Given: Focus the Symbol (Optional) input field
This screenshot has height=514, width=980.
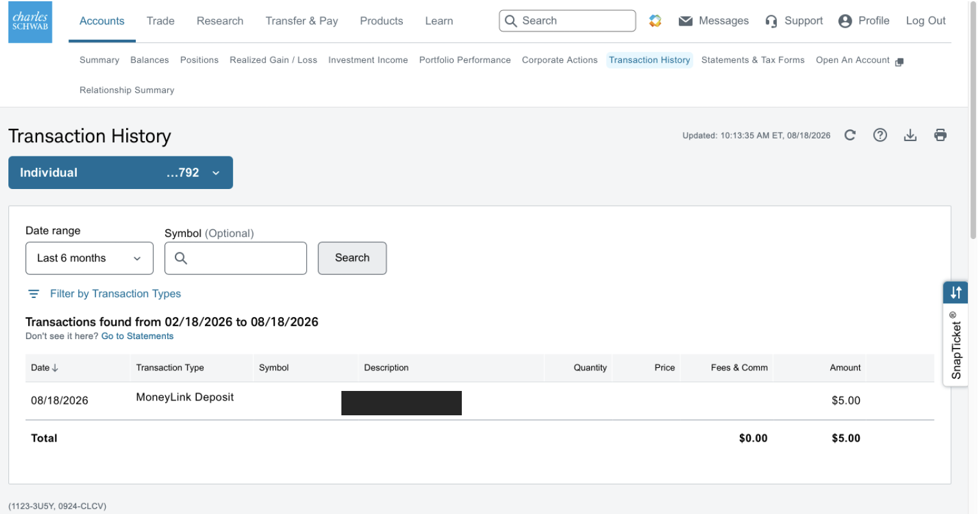Looking at the screenshot, I should (236, 258).
